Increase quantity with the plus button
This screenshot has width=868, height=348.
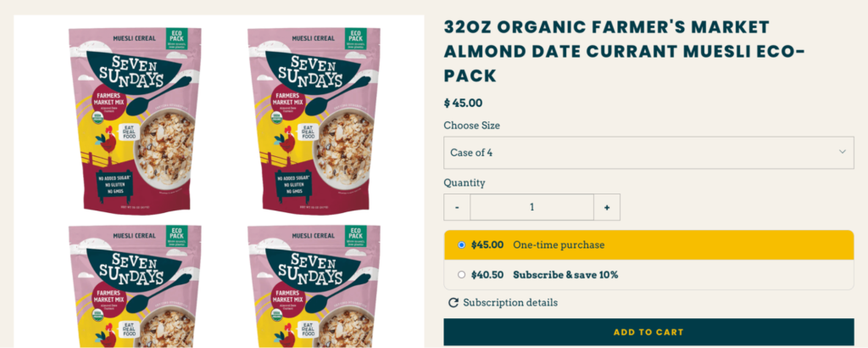[607, 207]
